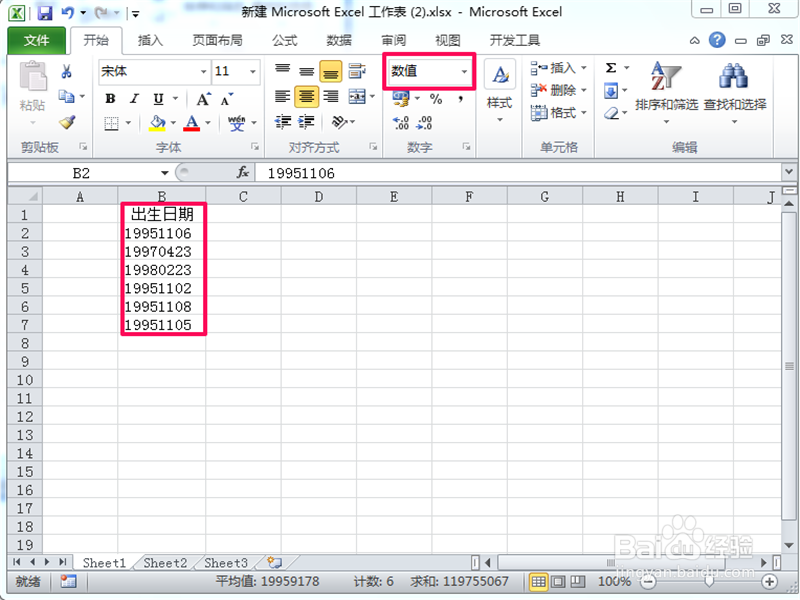800x600 pixels.
Task: Click Merge and Center icon
Action: click(x=357, y=96)
